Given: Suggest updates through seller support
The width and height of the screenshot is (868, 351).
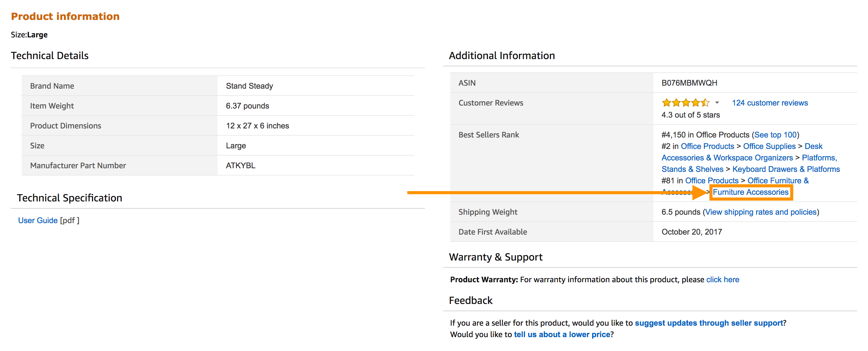Looking at the screenshot, I should tap(709, 323).
